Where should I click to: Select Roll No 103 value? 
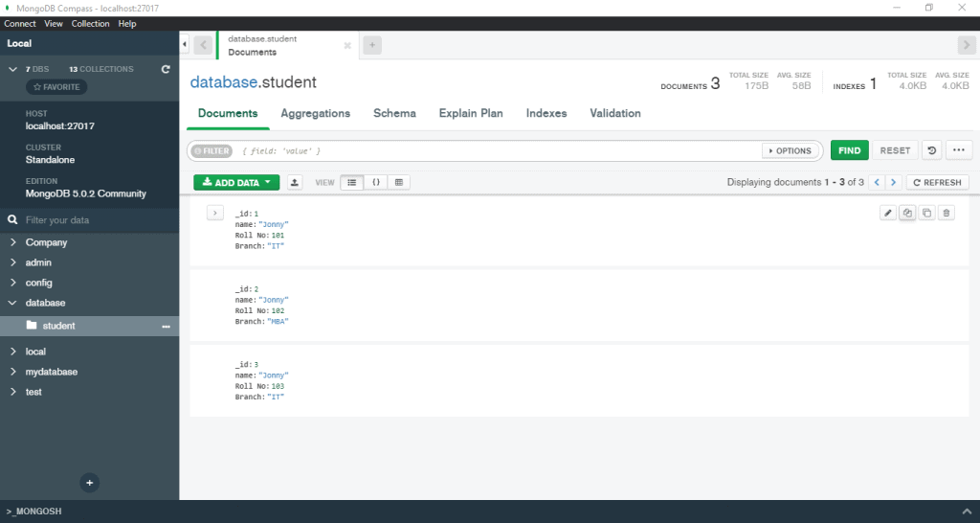(278, 386)
